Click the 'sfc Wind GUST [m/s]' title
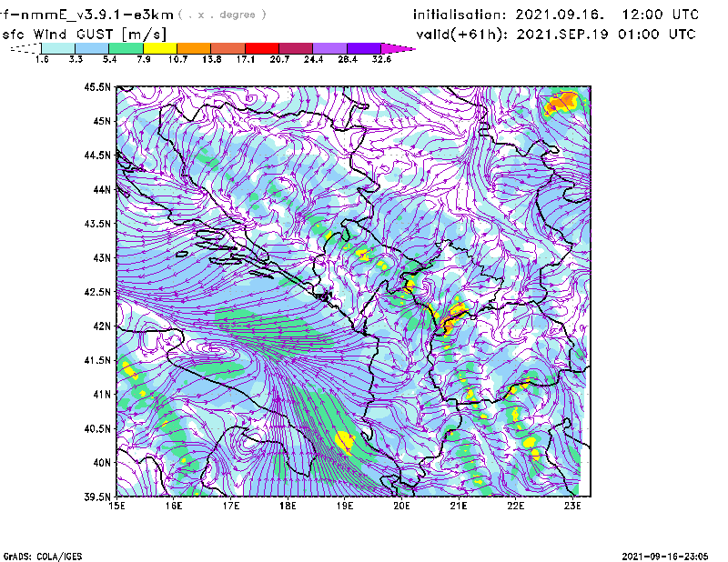Image resolution: width=728 pixels, height=562 pixels. tap(84, 35)
